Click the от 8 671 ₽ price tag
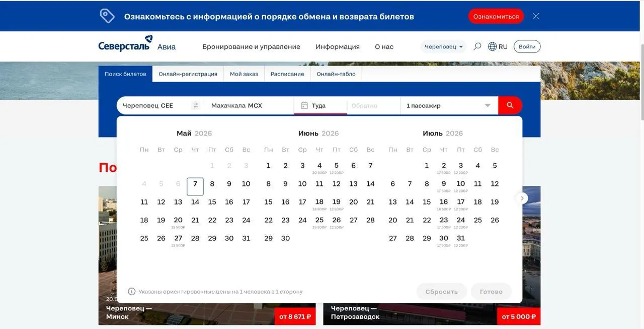644x329 pixels. [295, 316]
